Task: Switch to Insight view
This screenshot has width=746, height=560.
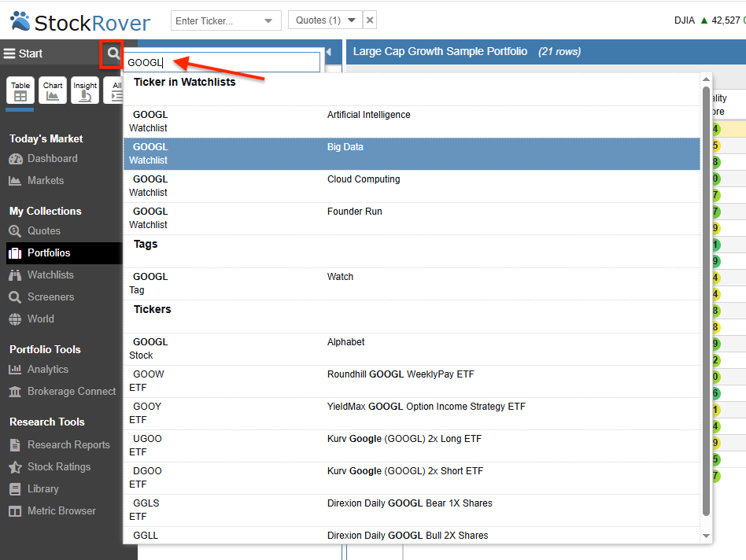Action: [x=85, y=90]
